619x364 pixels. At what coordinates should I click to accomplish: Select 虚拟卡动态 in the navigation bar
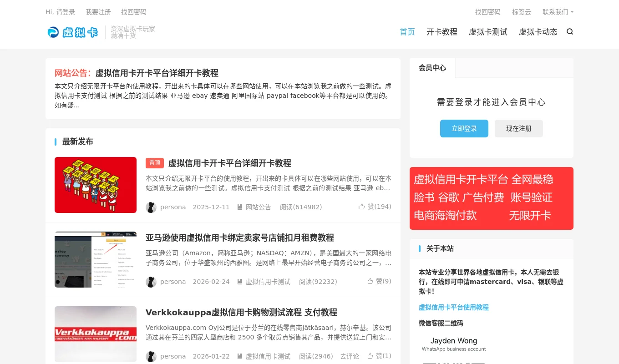(538, 32)
